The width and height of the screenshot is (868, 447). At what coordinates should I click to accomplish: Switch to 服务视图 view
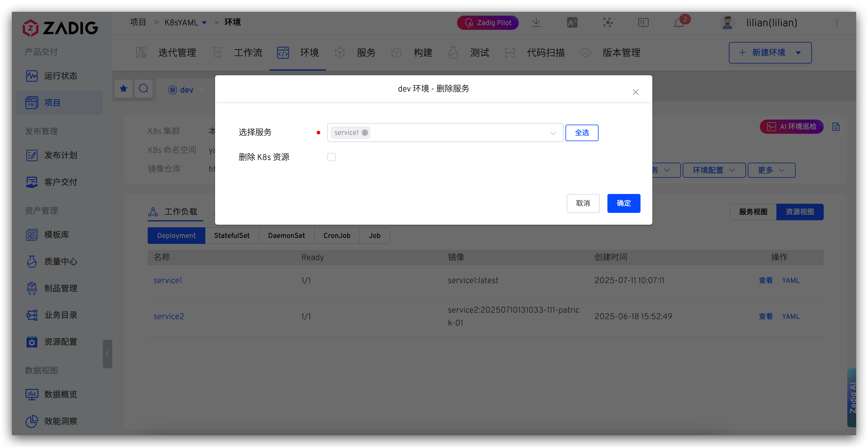tap(753, 212)
